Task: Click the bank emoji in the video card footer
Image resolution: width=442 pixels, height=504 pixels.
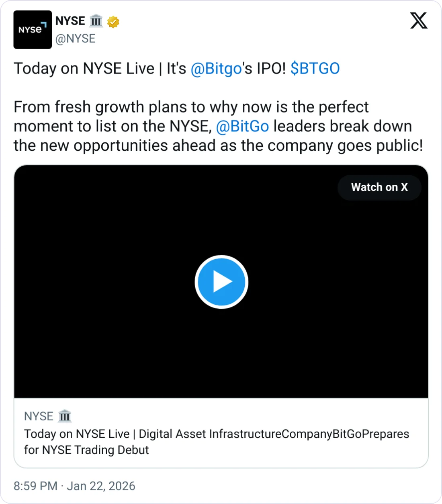Action: pos(65,416)
